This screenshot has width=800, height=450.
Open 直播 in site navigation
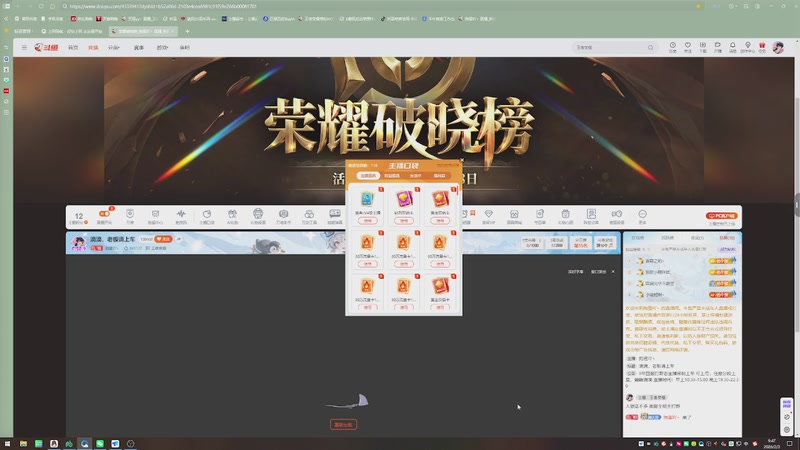(x=93, y=47)
